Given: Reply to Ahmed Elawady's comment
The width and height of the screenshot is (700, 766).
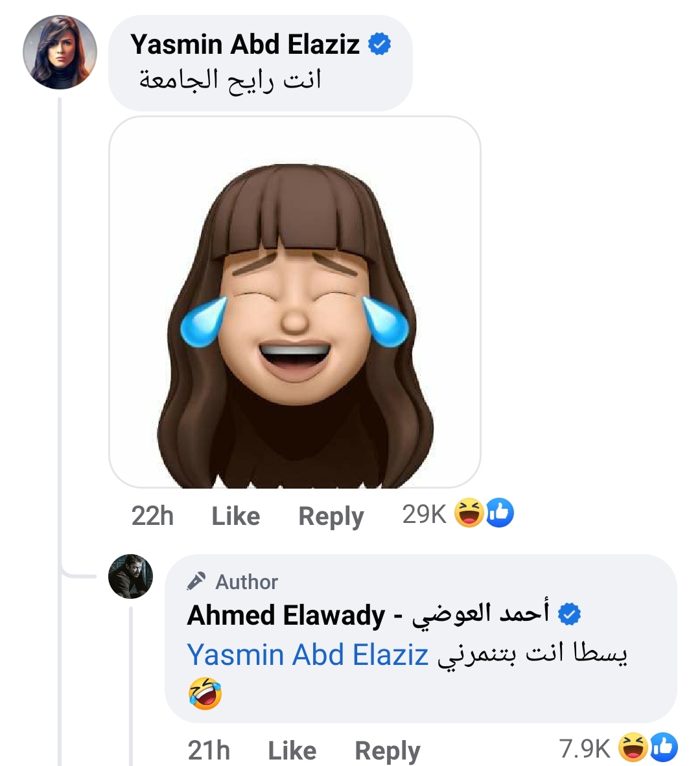Looking at the screenshot, I should (387, 750).
